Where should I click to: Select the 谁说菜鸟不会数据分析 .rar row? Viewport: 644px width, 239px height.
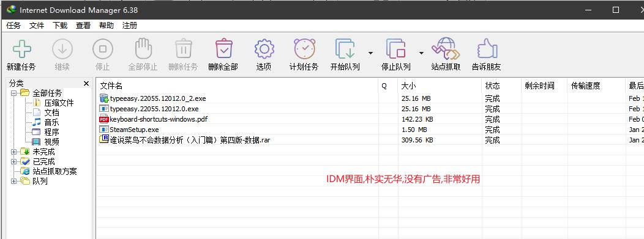(370, 140)
